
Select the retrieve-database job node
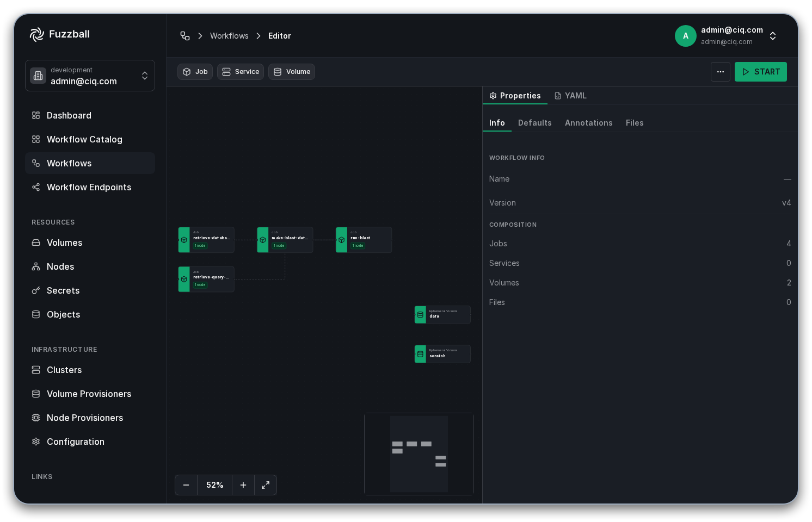pyautogui.click(x=206, y=240)
